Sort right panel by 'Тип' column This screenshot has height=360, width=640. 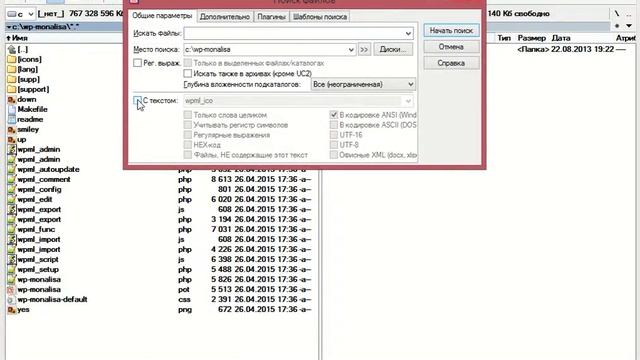pyautogui.click(x=504, y=38)
